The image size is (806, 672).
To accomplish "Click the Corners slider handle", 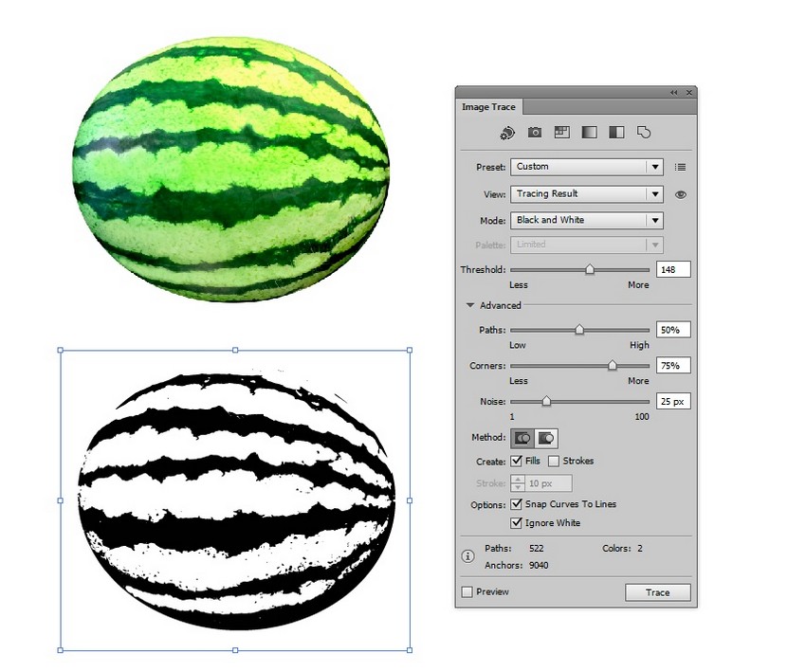I will coord(613,365).
